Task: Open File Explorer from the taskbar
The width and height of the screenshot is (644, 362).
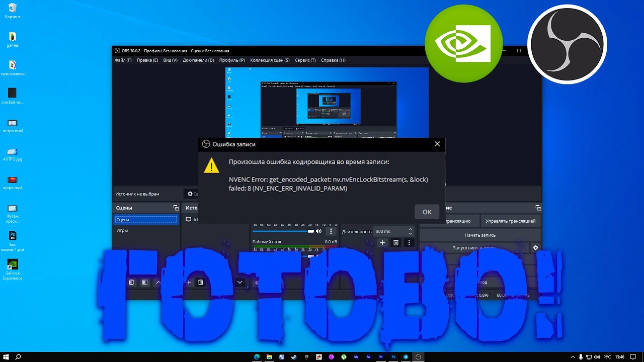Action: tap(269, 357)
